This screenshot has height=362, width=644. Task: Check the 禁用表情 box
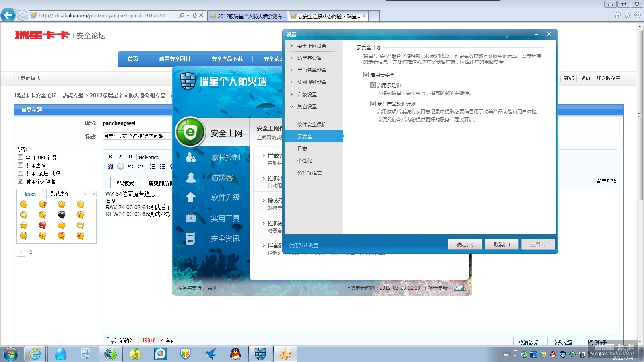pos(20,165)
